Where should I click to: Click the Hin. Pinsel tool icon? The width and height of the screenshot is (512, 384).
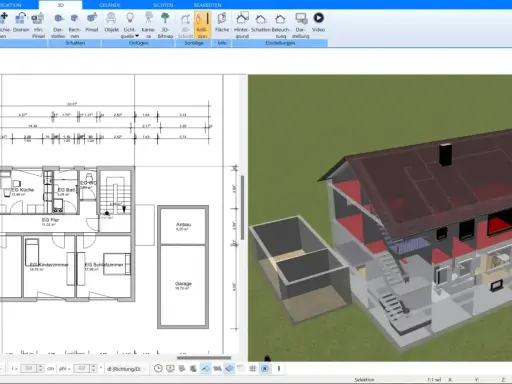pos(38,18)
